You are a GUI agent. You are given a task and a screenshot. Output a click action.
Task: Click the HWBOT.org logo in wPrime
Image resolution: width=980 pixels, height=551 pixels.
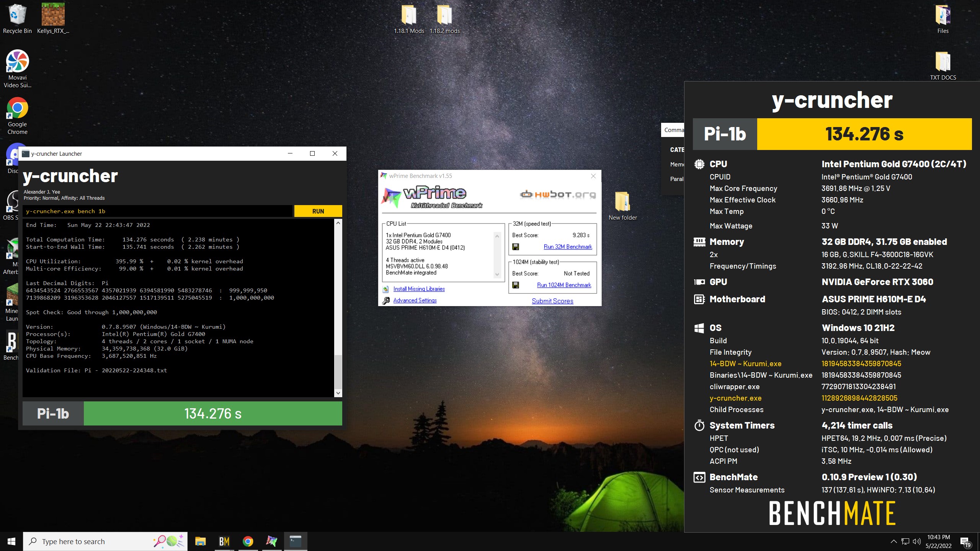coord(558,194)
